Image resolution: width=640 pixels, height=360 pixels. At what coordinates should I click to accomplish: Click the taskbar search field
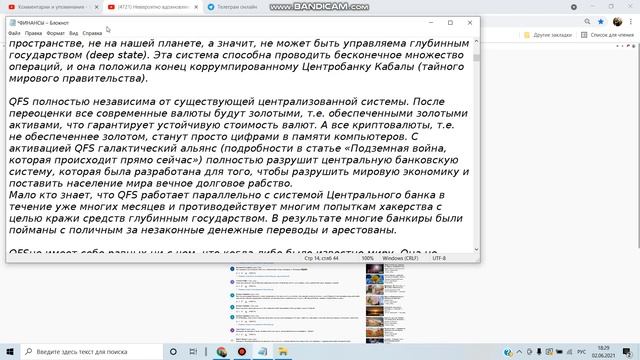[x=91, y=351]
